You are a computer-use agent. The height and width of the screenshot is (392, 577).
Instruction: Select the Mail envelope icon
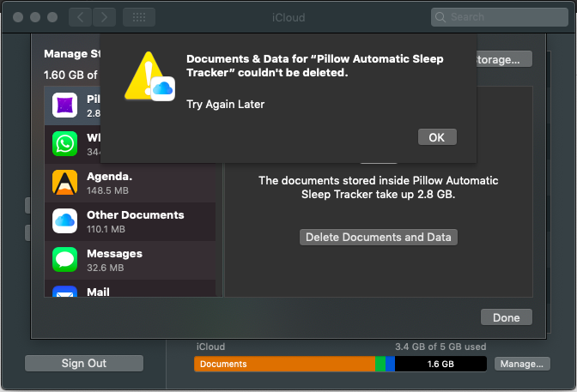64,292
